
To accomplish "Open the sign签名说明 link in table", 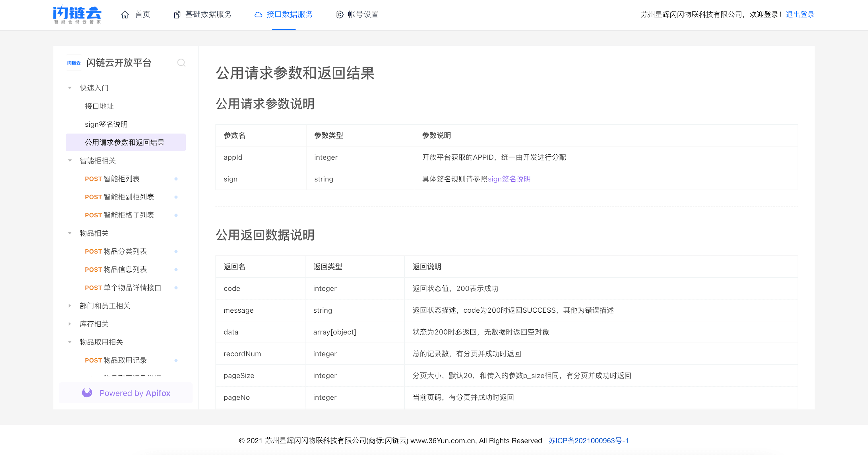I will [x=509, y=179].
